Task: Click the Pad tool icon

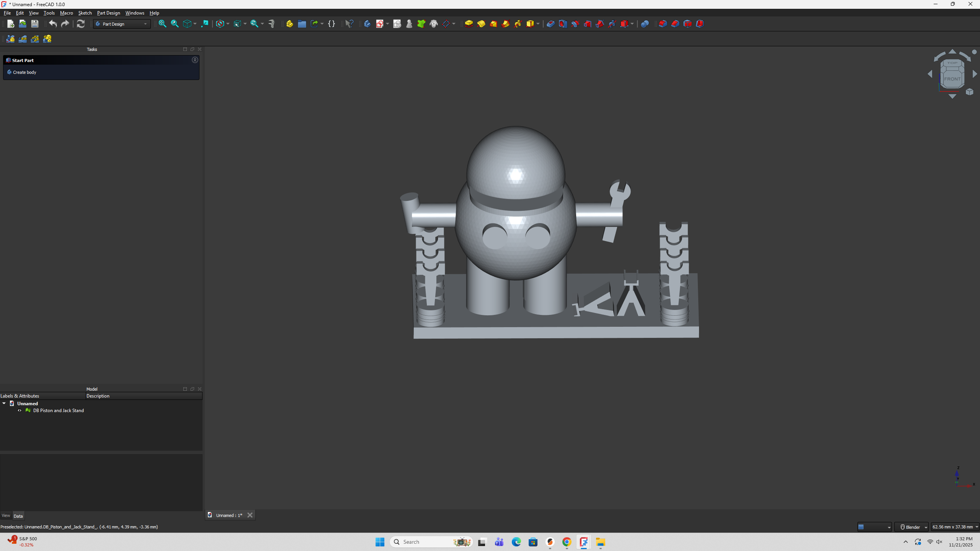Action: coord(469,24)
